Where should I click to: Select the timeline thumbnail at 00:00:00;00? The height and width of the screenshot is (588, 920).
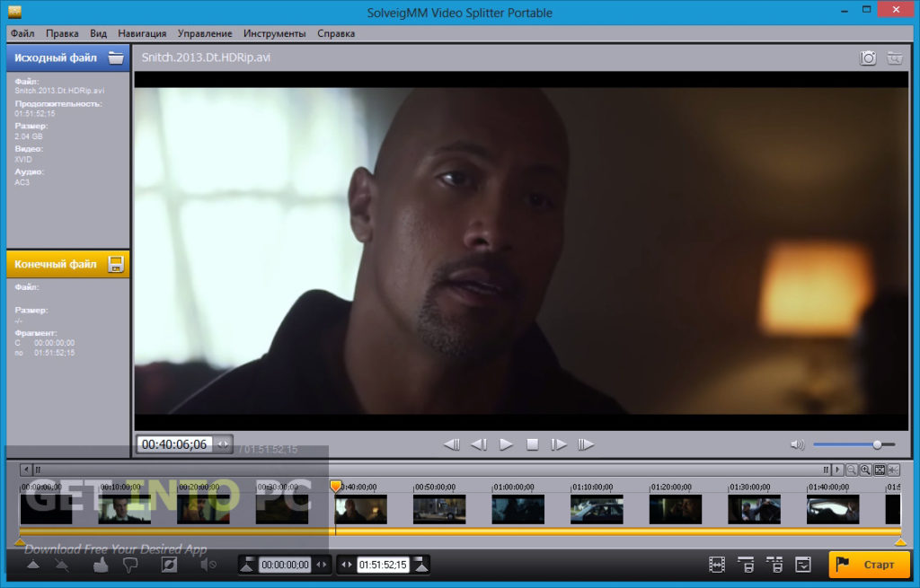[x=47, y=509]
